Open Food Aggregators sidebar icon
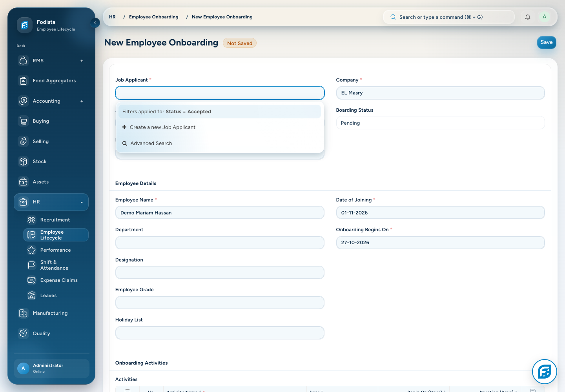Image resolution: width=565 pixels, height=392 pixels. [24, 81]
